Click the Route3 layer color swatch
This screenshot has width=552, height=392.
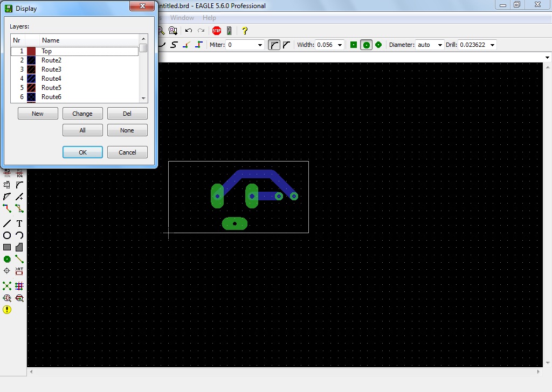(x=31, y=69)
